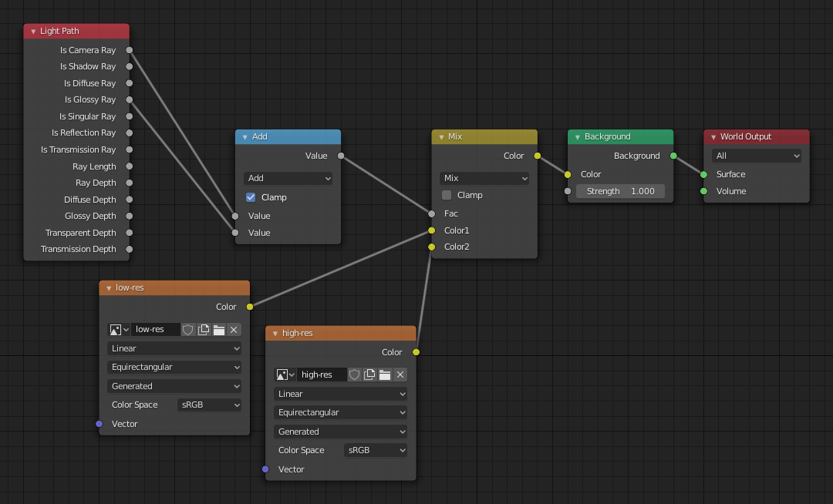Open the Mix blend mode dropdown
The image size is (833, 504).
point(484,178)
